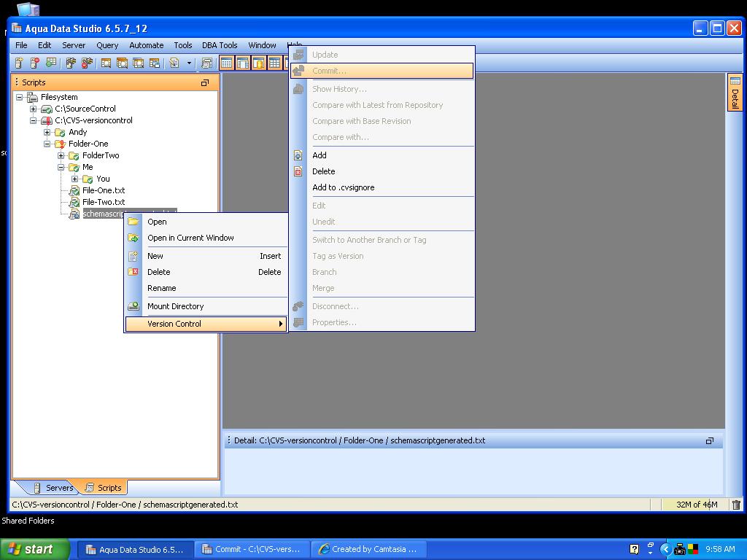Click the trash can garbage-collect icon in status bar
This screenshot has width=747, height=560.
736,505
